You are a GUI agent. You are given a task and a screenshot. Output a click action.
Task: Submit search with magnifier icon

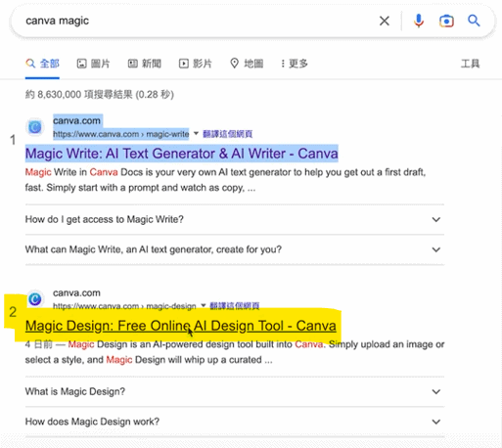coord(474,21)
